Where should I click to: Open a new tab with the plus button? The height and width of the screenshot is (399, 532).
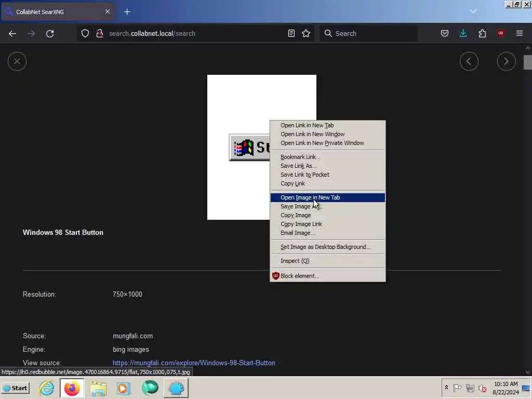127,12
